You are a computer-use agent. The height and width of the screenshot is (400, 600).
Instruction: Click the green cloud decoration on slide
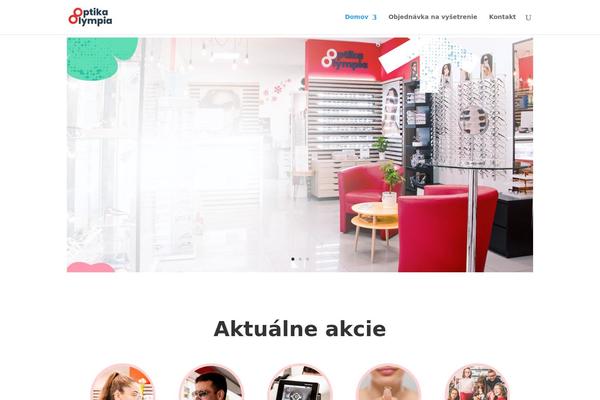[x=101, y=57]
